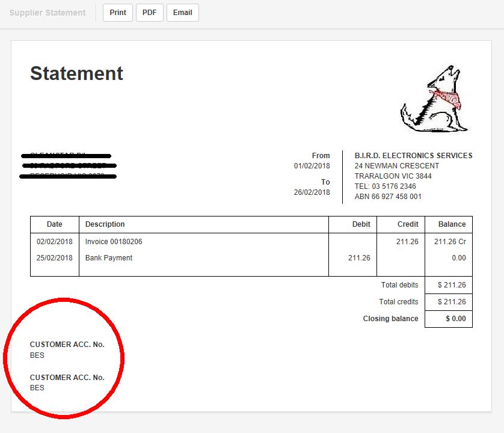Click B.I.R.D. ELECTRONICS SERVICES name
Screen dimensions: 504x433
point(413,156)
